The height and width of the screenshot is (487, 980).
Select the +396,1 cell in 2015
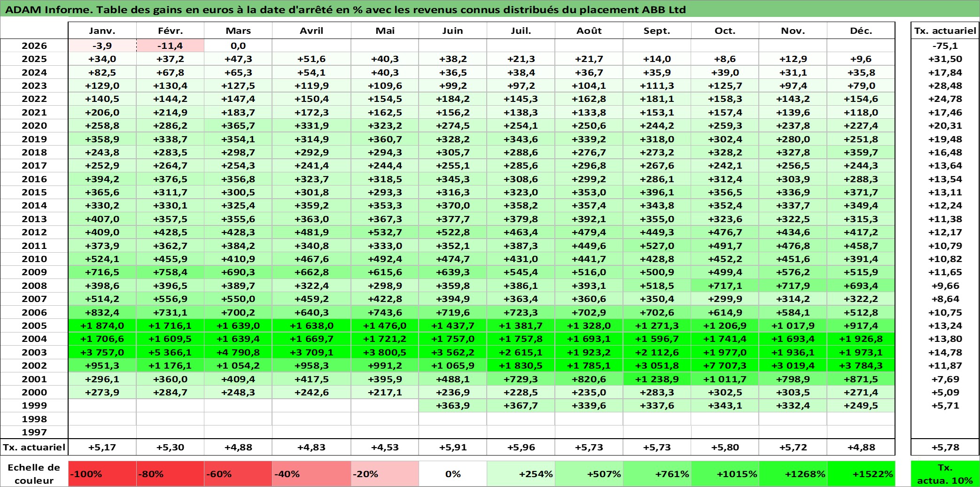pos(657,192)
